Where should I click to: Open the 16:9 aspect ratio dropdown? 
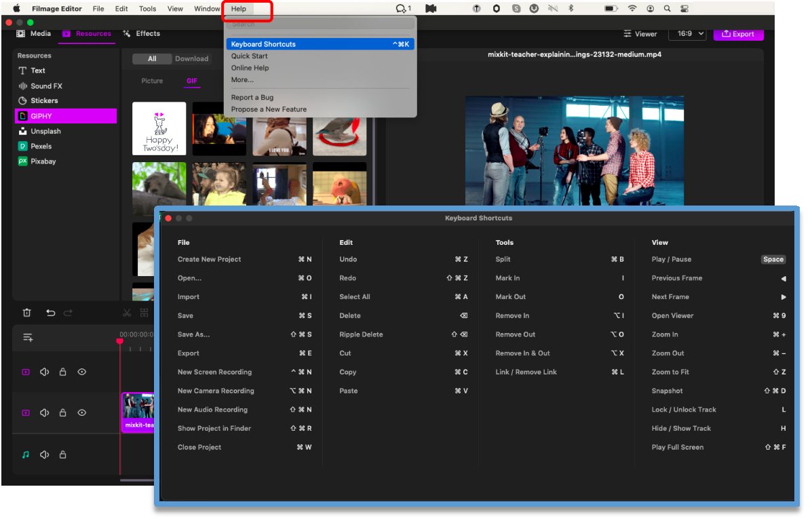tap(687, 34)
